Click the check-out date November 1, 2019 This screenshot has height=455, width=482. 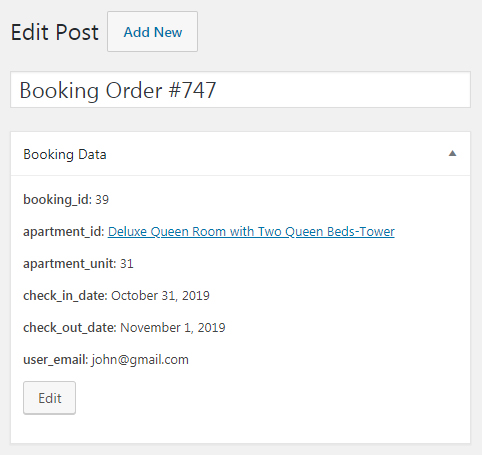tap(173, 328)
